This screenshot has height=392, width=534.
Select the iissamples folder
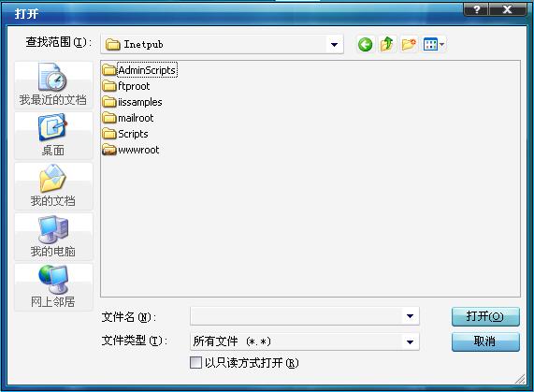132,102
